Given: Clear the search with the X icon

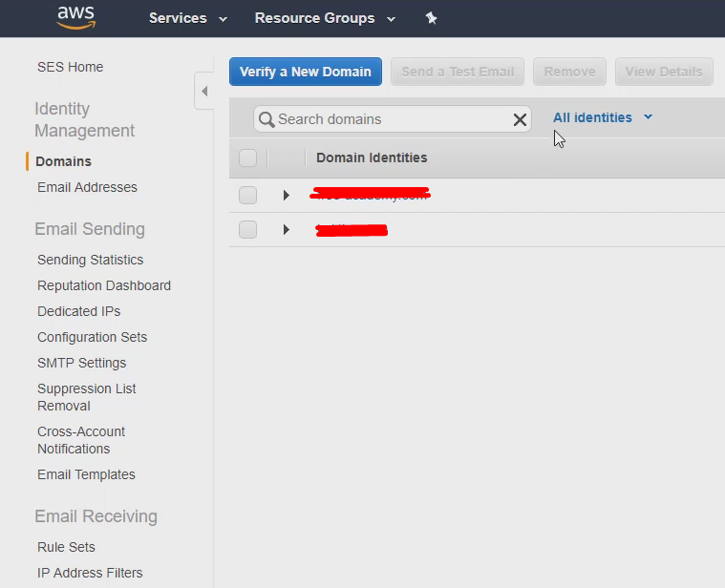Looking at the screenshot, I should [520, 119].
